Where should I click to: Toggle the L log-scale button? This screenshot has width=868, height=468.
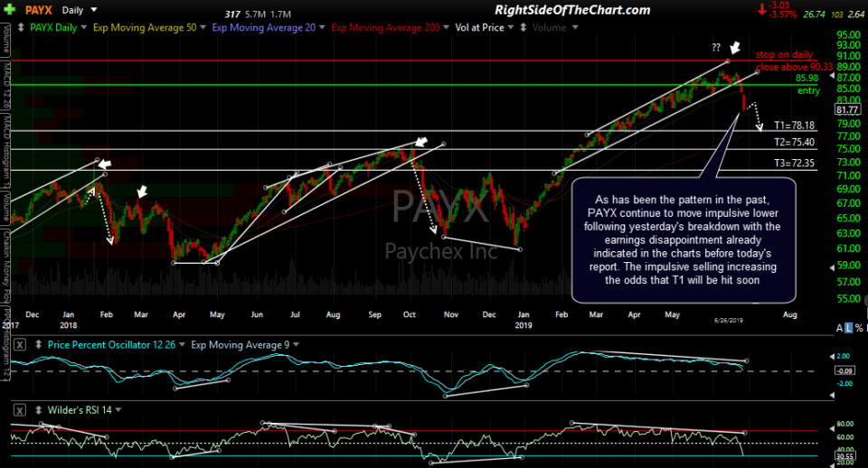(x=849, y=328)
